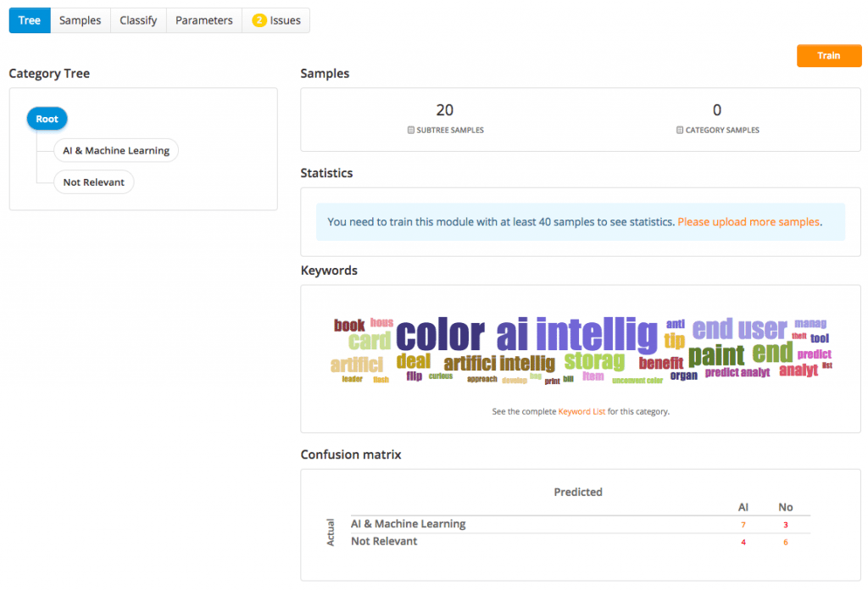Image resolution: width=868 pixels, height=591 pixels.
Task: Follow the 'Please upload more samples' link
Action: coord(748,222)
